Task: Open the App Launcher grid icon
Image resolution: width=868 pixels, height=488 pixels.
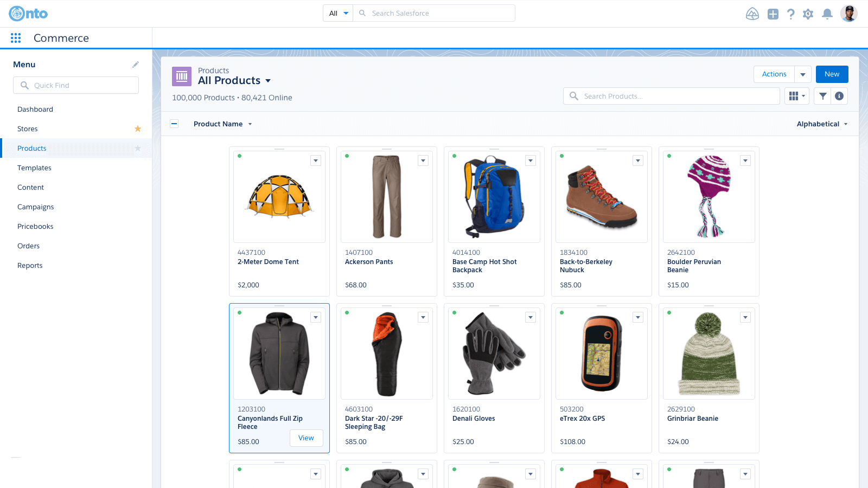Action: coord(16,38)
